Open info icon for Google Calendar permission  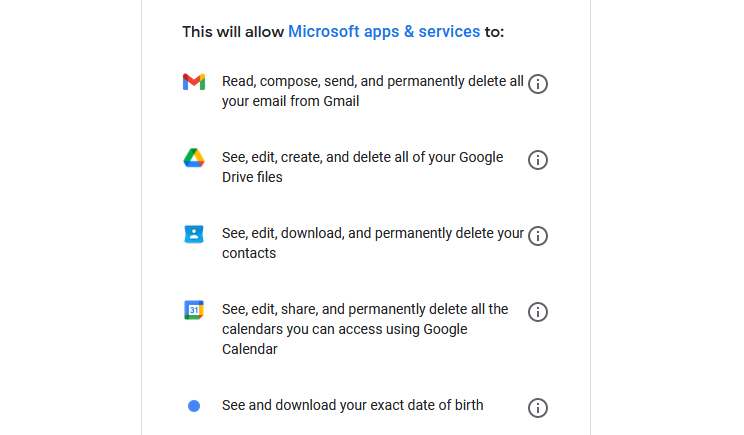click(x=538, y=312)
